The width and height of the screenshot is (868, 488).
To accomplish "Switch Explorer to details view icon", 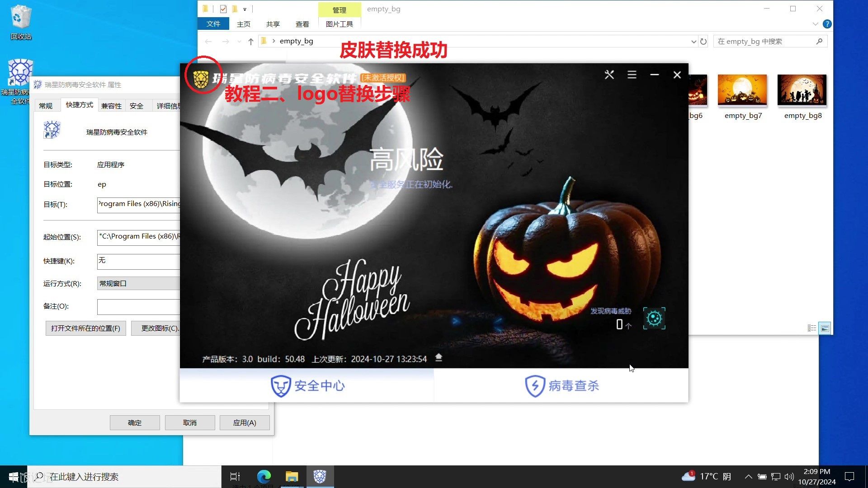I will click(812, 328).
